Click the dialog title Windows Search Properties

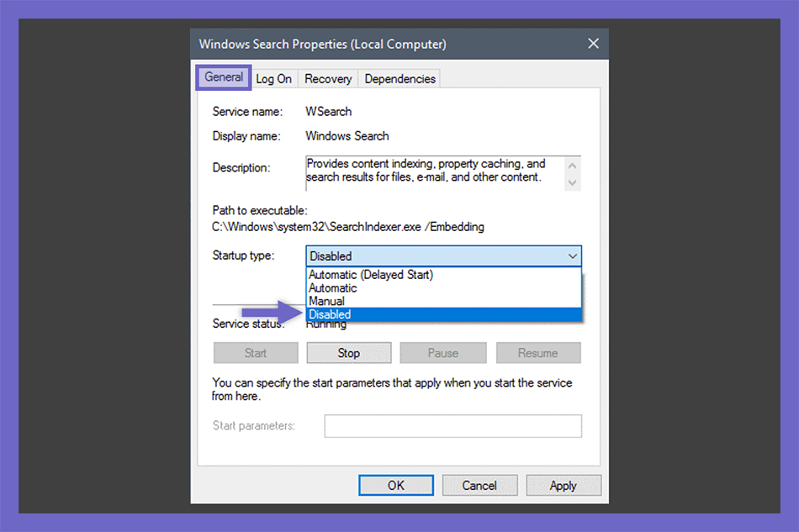click(x=323, y=45)
